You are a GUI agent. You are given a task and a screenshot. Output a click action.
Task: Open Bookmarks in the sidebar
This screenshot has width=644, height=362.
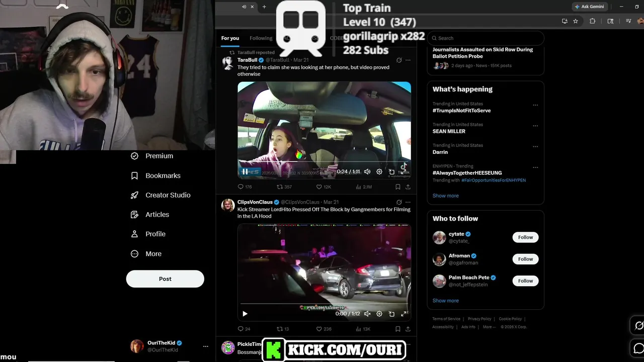pos(155,175)
